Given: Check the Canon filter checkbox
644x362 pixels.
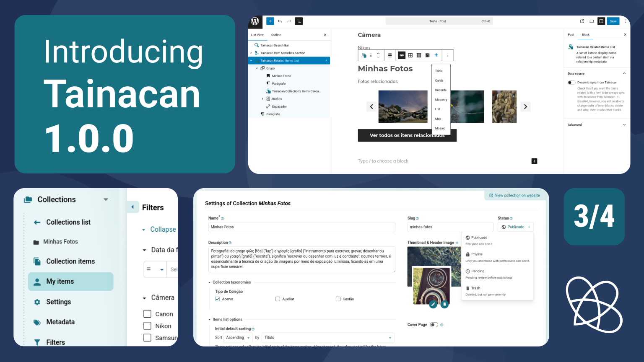Looking at the screenshot, I should point(148,314).
